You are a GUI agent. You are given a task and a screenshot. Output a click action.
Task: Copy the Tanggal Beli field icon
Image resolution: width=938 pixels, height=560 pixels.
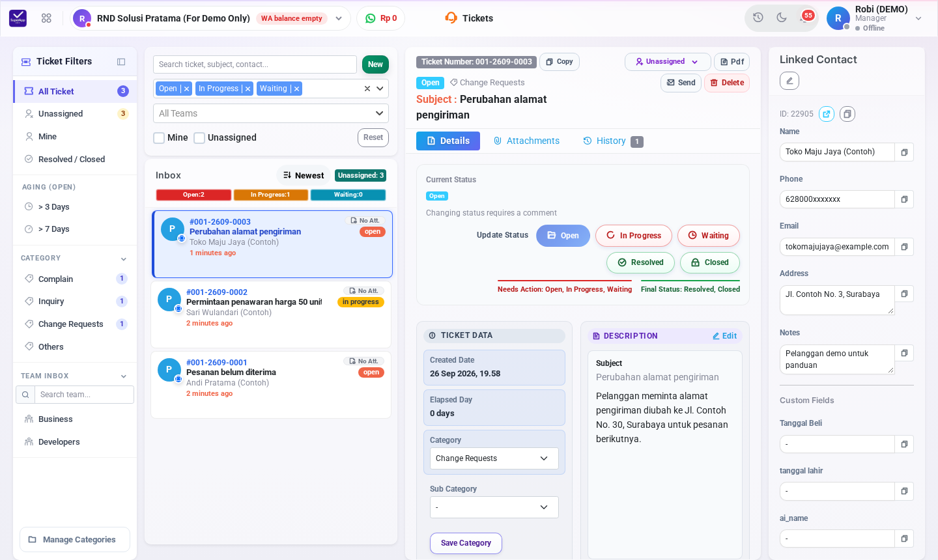[904, 444]
